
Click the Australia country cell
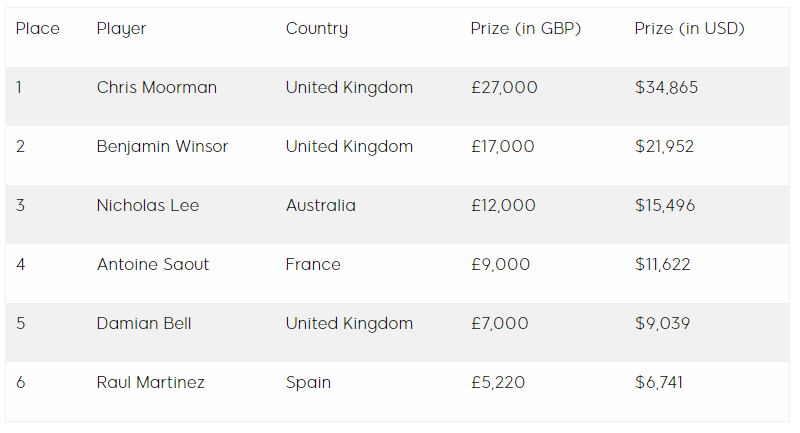(320, 206)
